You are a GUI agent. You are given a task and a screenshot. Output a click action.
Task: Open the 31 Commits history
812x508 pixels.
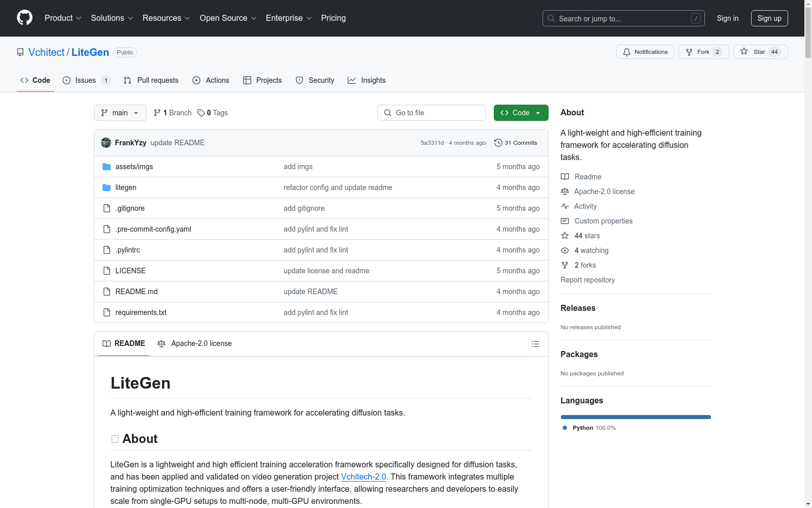(516, 143)
